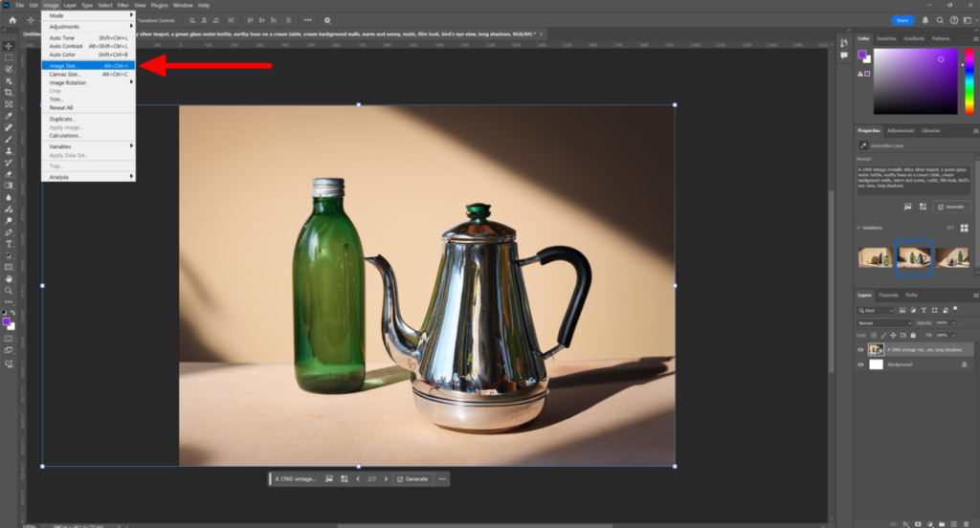
Task: Add a layer style using the fx icon
Action: (905, 524)
